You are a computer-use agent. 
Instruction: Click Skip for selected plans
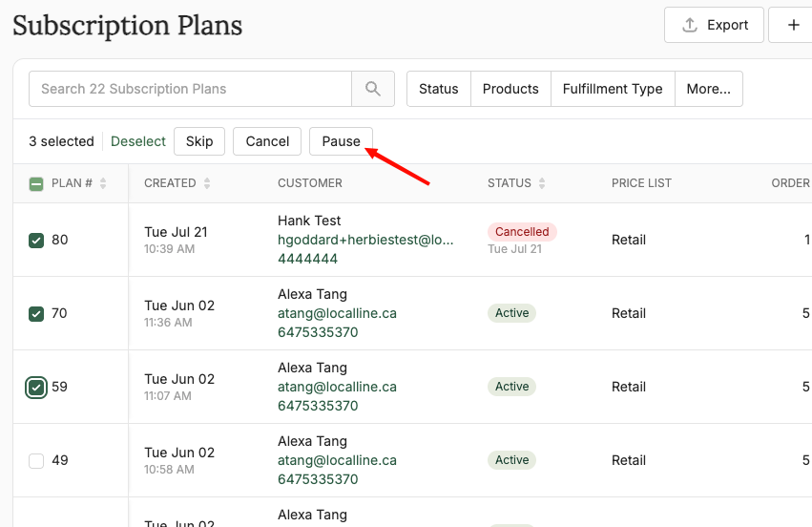pyautogui.click(x=199, y=141)
